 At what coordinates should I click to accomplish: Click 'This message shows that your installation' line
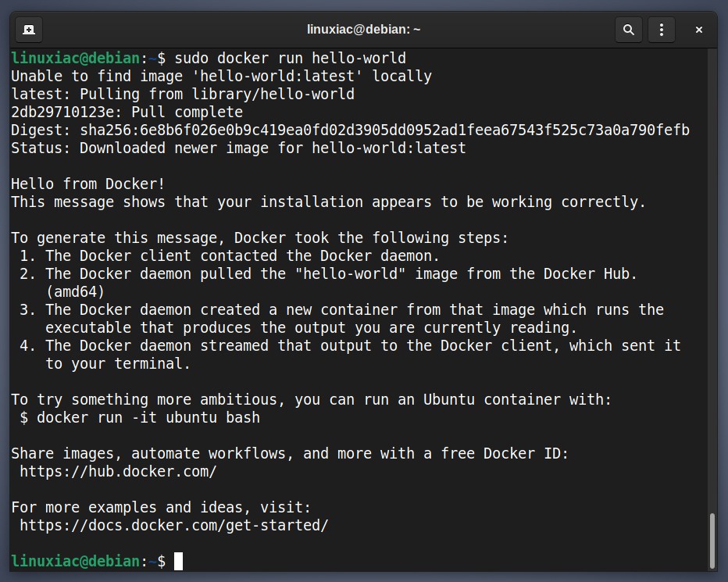328,202
